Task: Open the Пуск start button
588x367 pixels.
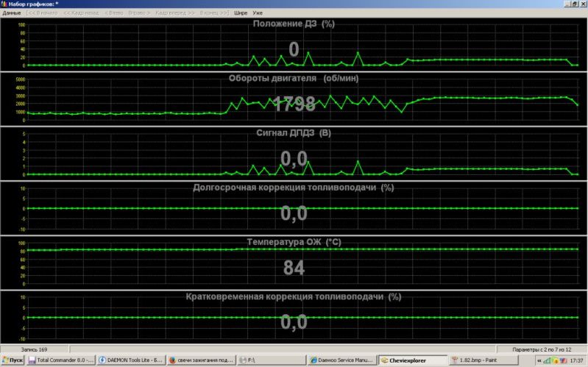Action: click(14, 360)
